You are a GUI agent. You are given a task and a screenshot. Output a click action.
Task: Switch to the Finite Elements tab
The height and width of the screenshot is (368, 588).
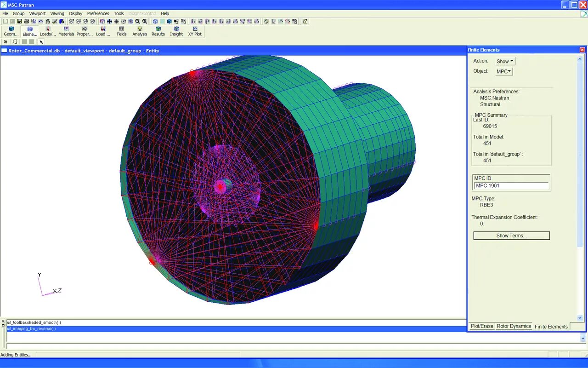pos(551,327)
